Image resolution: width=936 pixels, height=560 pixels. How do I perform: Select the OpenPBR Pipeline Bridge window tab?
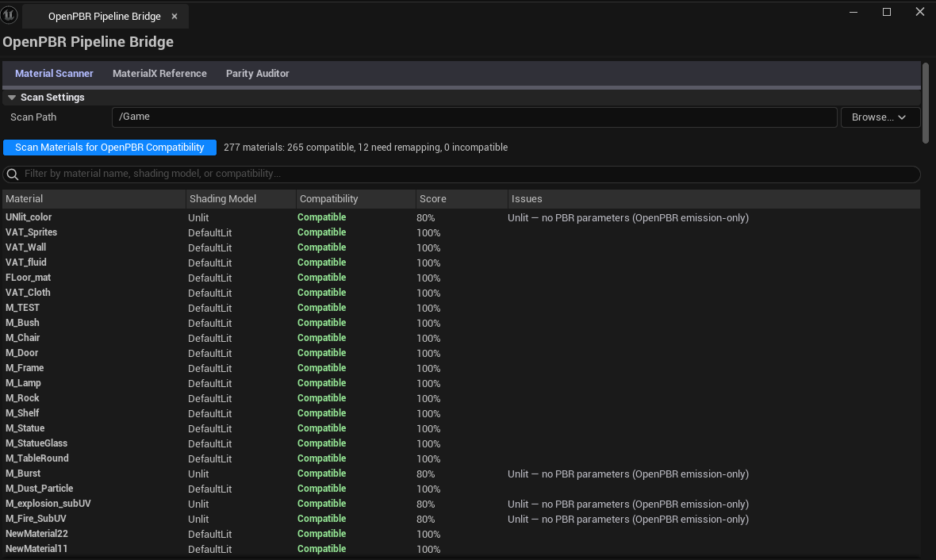[105, 16]
